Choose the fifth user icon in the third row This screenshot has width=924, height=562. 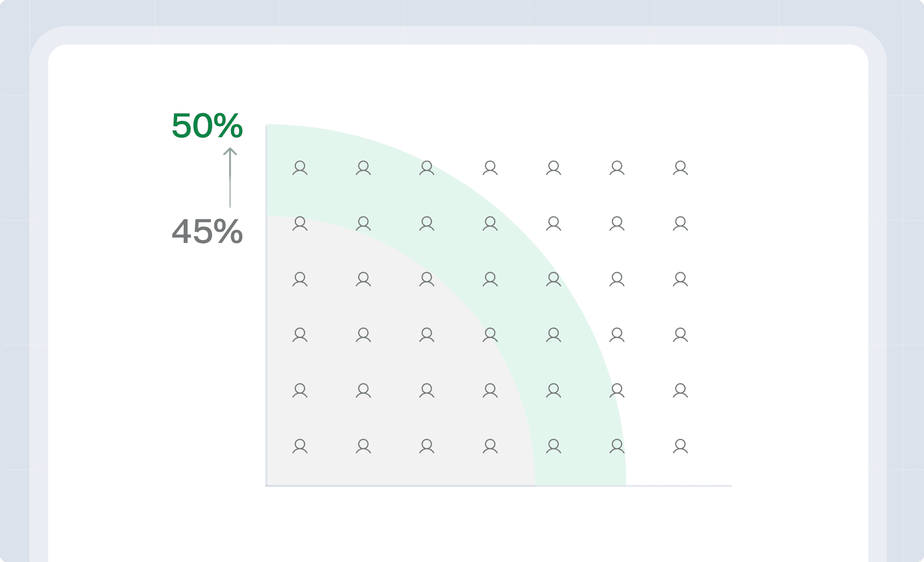(553, 279)
